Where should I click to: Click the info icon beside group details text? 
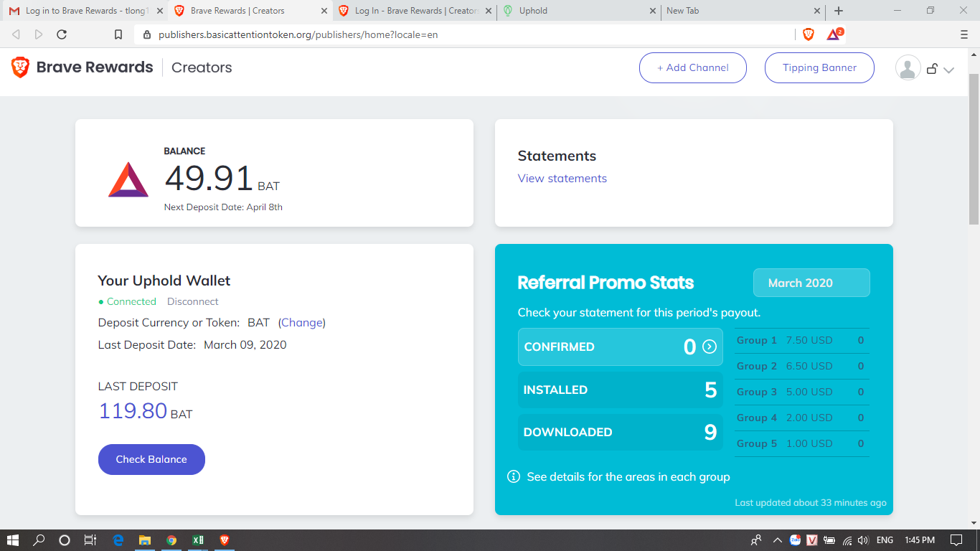pyautogui.click(x=513, y=476)
